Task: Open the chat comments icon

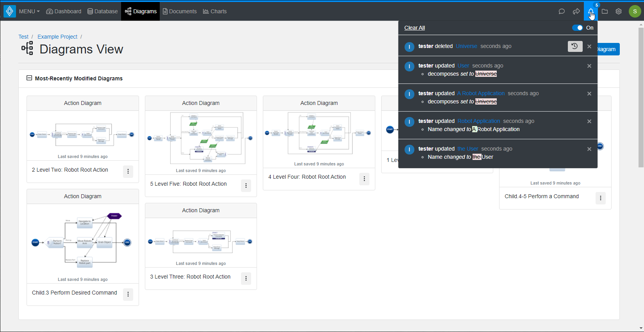Action: pos(562,11)
